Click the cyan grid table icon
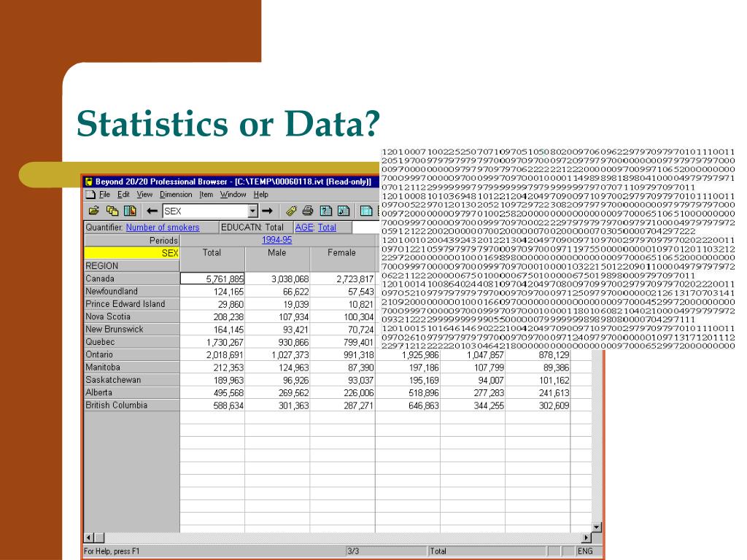Viewport: 747px width, 560px height. [x=366, y=211]
